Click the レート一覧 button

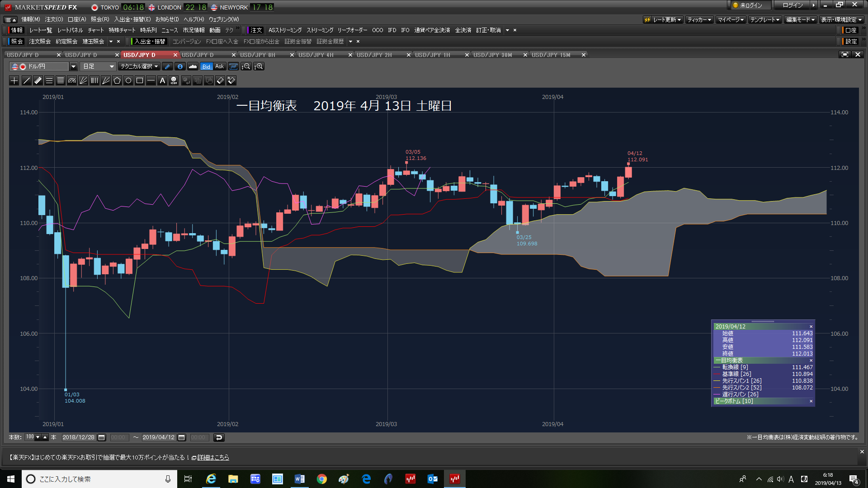point(41,30)
